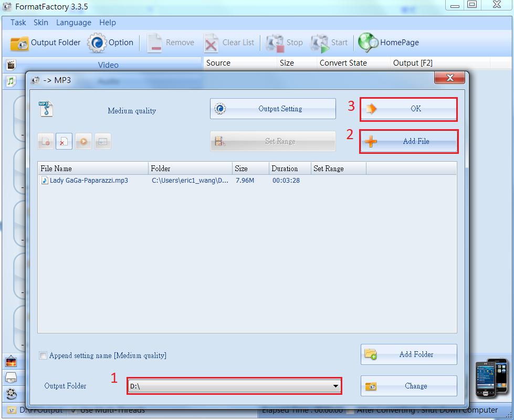Click the Folder column header
The height and width of the screenshot is (420, 514).
tap(190, 169)
